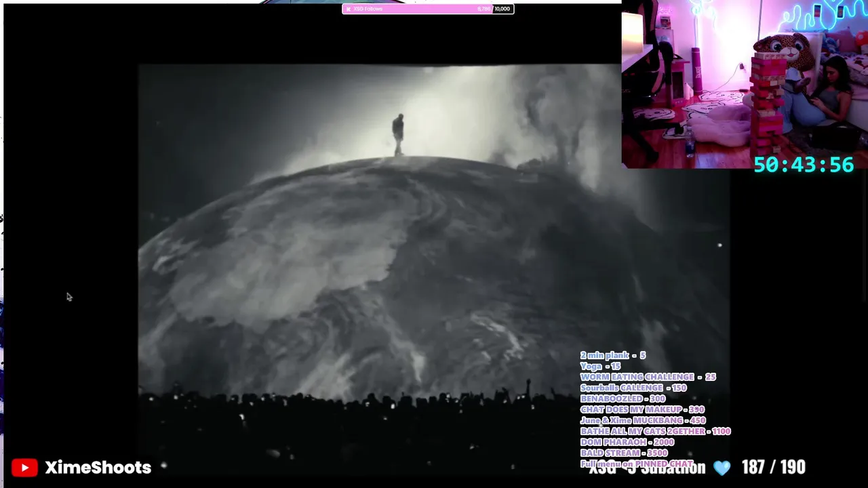Click the '2 min plank - 5' line

point(613,355)
